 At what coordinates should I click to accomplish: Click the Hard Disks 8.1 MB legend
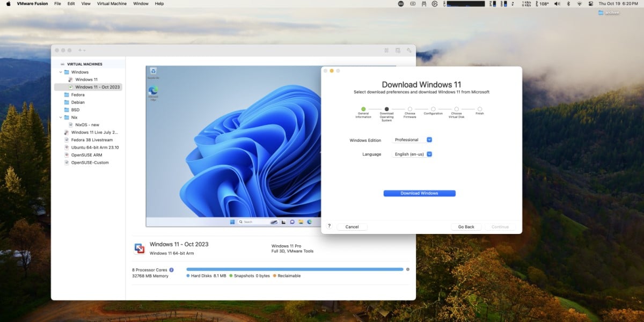[206, 276]
